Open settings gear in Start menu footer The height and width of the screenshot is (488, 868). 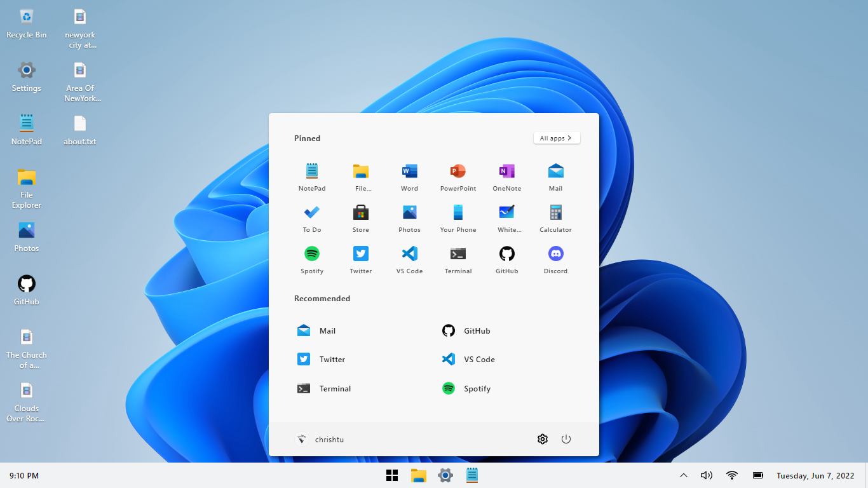pyautogui.click(x=542, y=439)
